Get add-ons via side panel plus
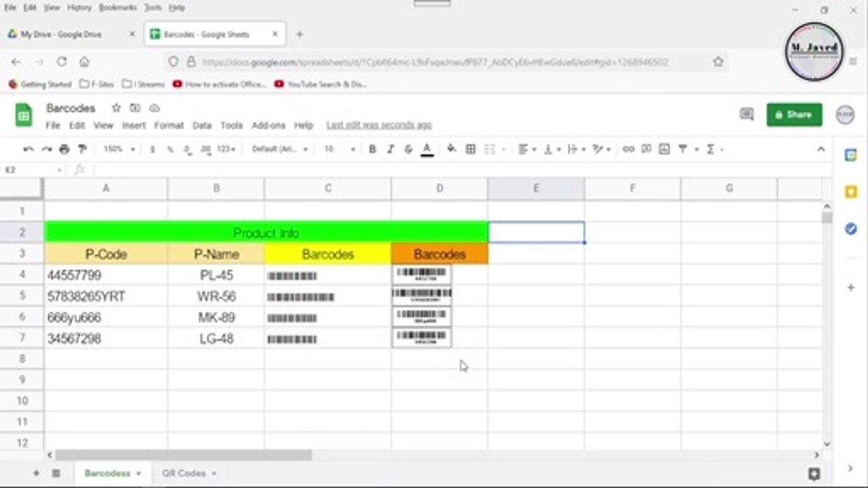 (x=850, y=287)
